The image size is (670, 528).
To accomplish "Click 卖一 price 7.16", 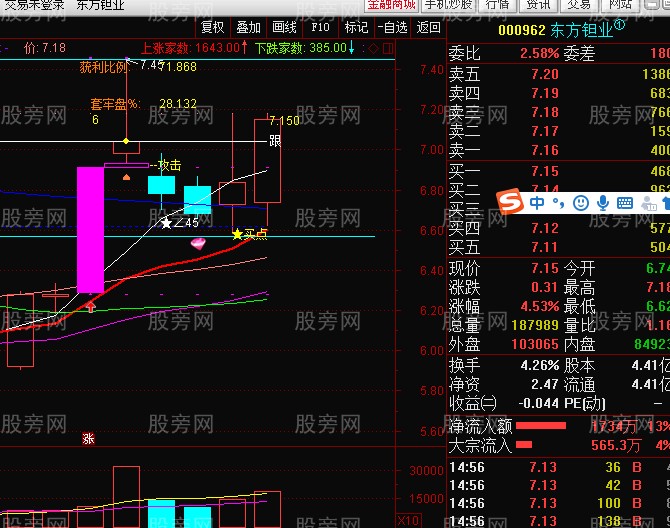I will pyautogui.click(x=545, y=150).
